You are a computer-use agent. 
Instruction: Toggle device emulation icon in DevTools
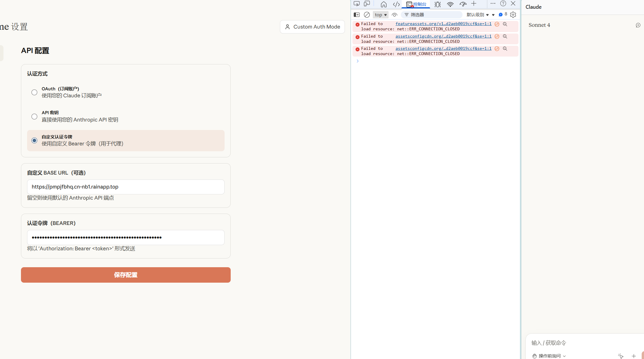pyautogui.click(x=367, y=4)
